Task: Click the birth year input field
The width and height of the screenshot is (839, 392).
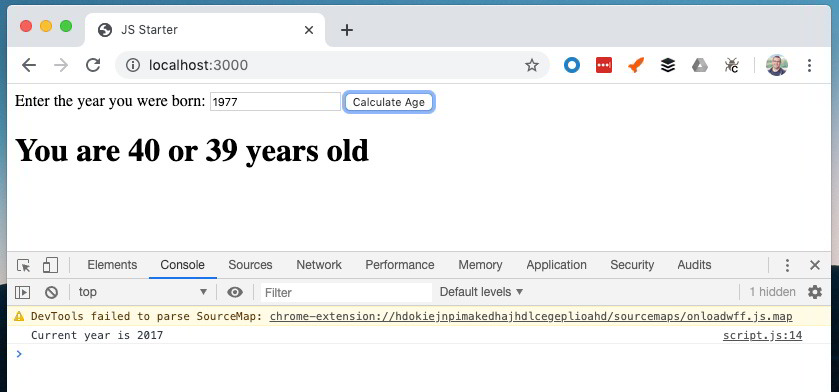Action: tap(275, 102)
